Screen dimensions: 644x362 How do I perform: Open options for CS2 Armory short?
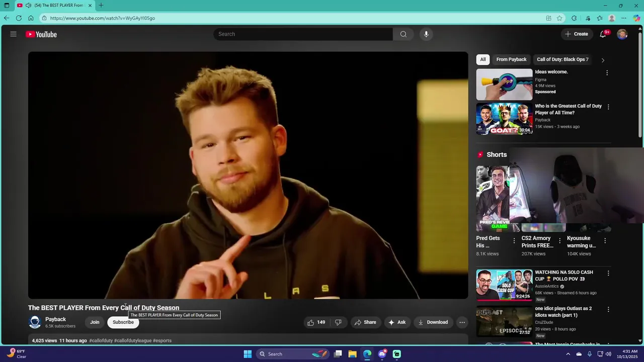559,241
